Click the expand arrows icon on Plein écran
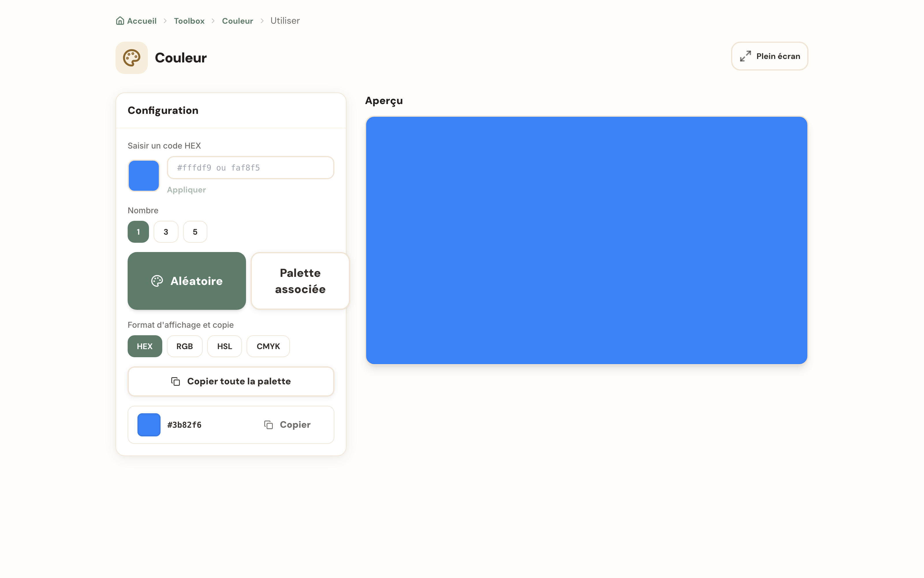This screenshot has width=924, height=578. 745,56
